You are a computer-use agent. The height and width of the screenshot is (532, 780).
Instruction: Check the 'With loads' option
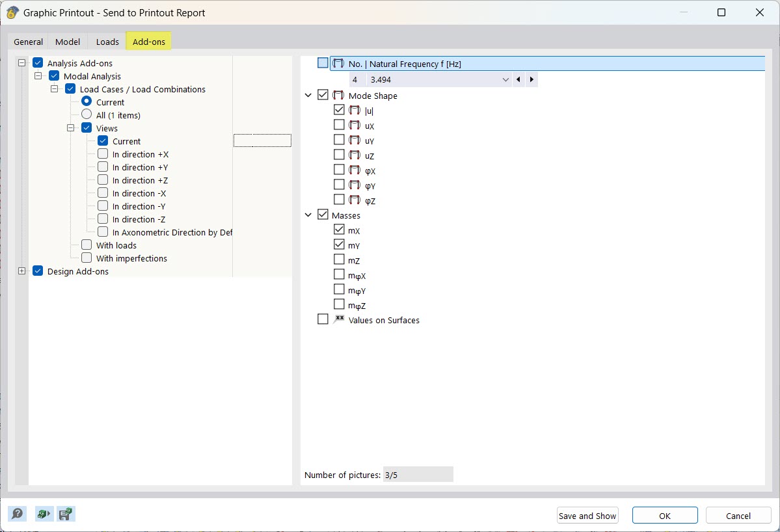[86, 245]
